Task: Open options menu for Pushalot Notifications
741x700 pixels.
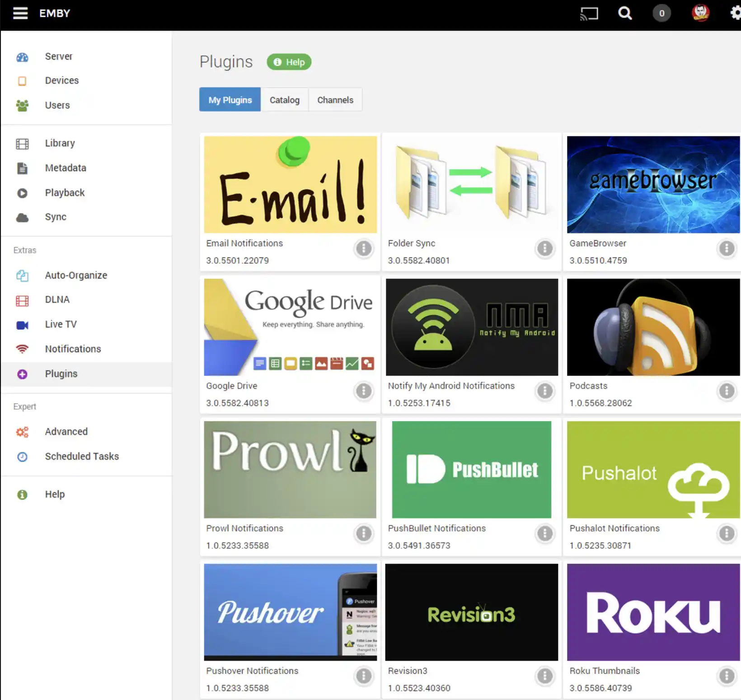Action: tap(727, 534)
